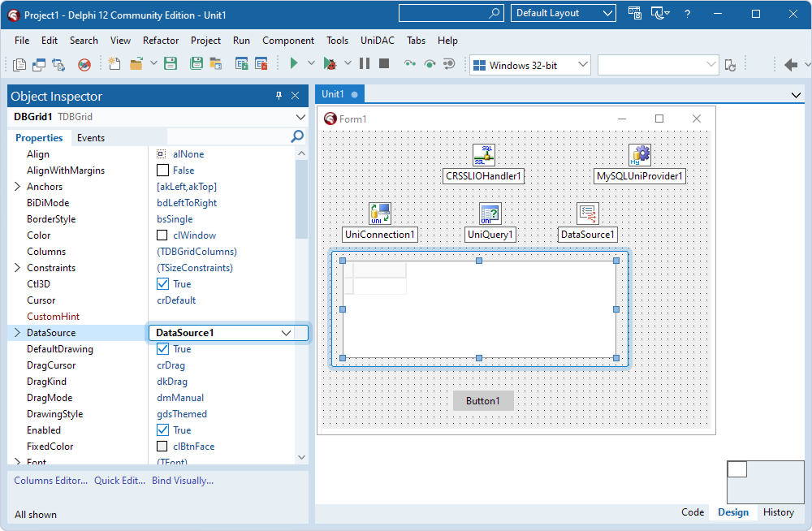Toggle the Enabled True checkbox

click(162, 430)
